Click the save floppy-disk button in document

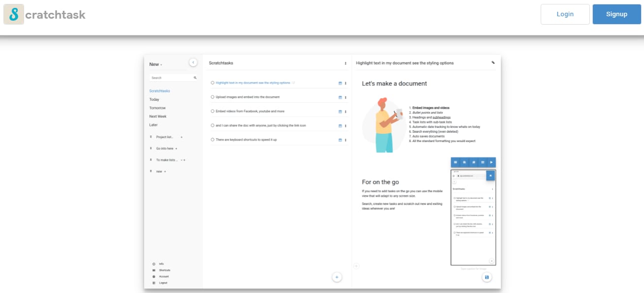pos(487,277)
